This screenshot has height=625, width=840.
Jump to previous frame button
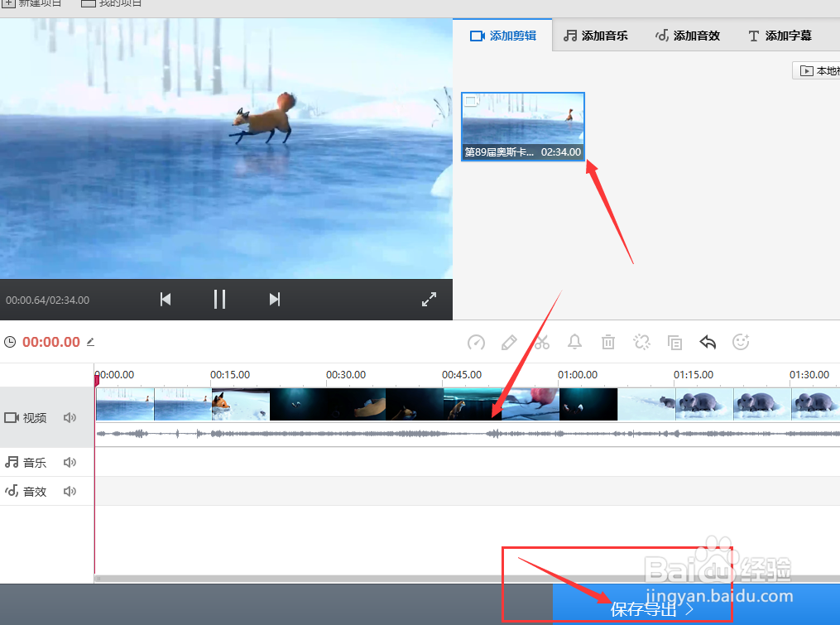tap(166, 299)
